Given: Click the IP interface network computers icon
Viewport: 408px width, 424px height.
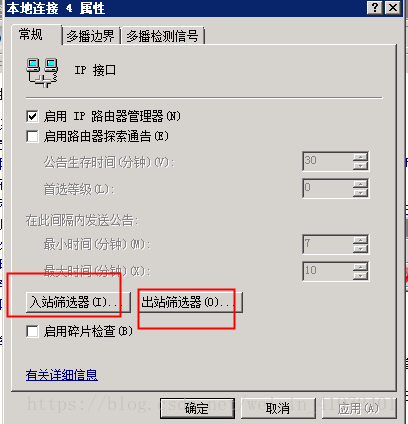Looking at the screenshot, I should [42, 73].
